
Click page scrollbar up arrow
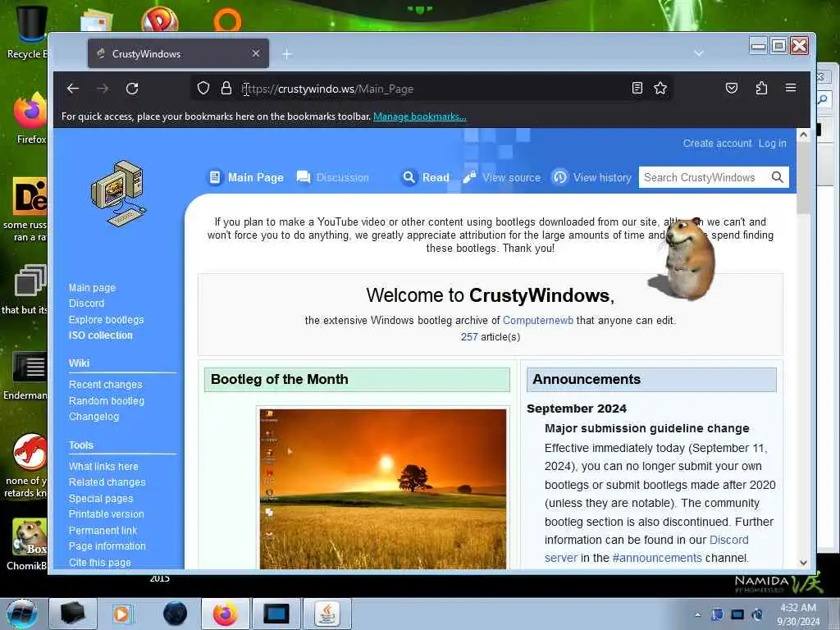point(803,135)
